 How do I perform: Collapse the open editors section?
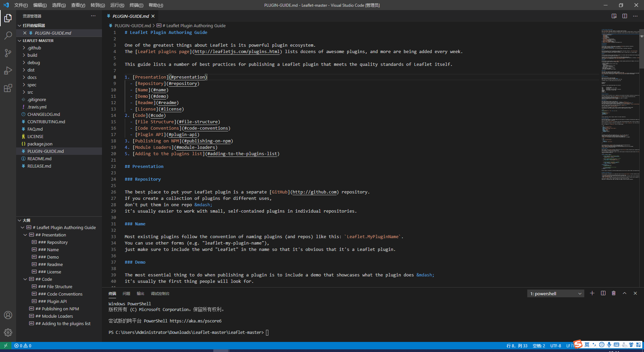(x=19, y=26)
